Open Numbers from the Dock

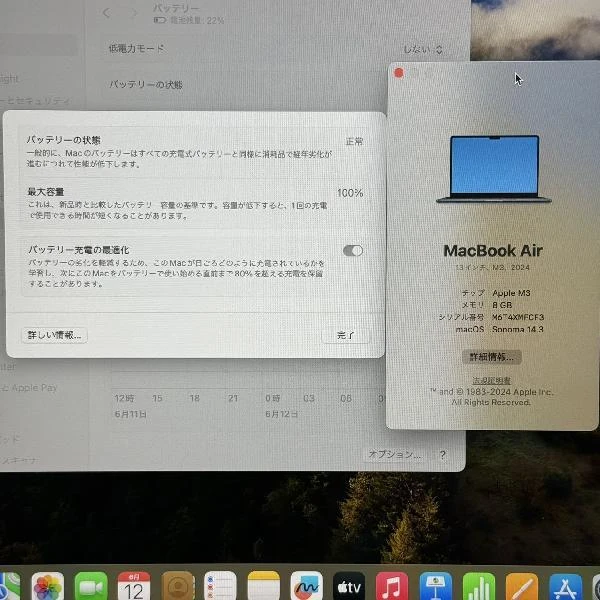[479, 586]
